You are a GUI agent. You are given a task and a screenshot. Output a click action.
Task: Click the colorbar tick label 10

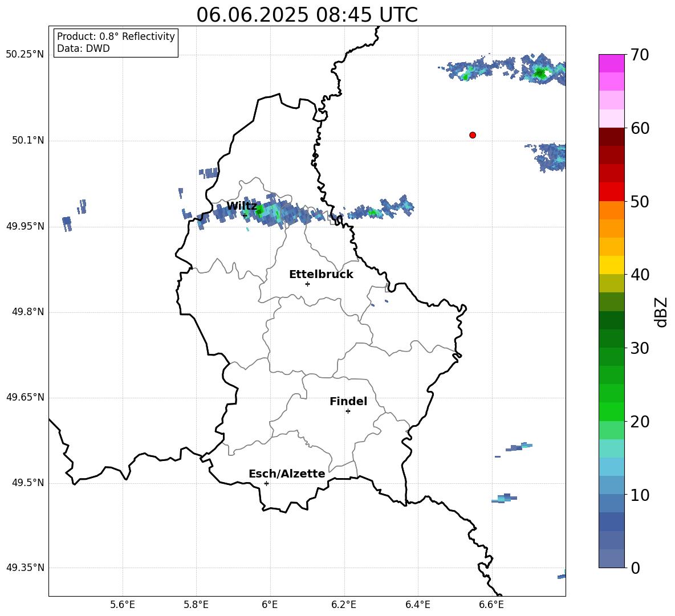click(640, 495)
